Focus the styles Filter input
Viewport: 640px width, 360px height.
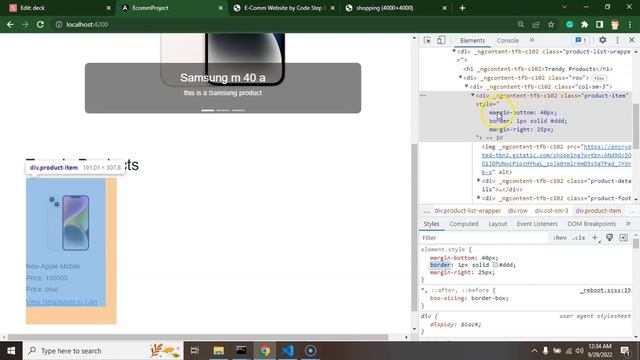pyautogui.click(x=484, y=238)
